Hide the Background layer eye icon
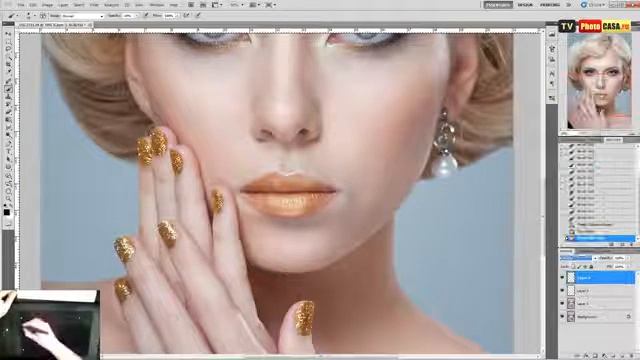This screenshot has width=640, height=360. [x=562, y=316]
